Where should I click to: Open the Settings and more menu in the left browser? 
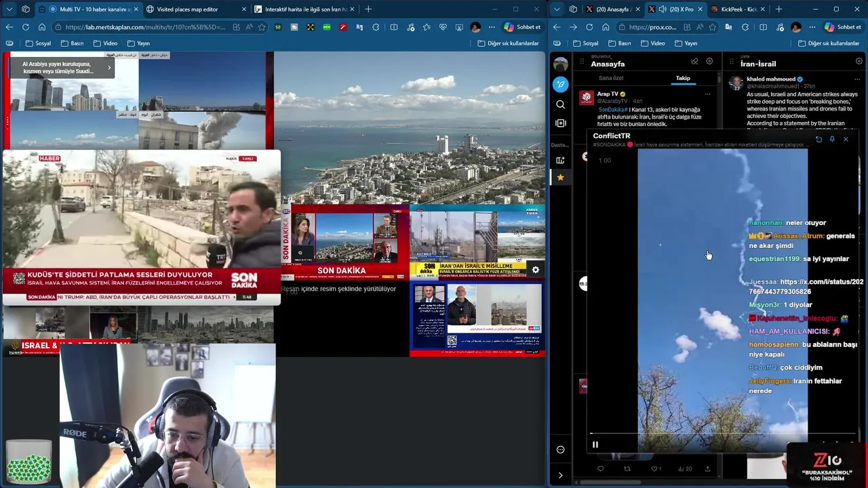pos(492,27)
